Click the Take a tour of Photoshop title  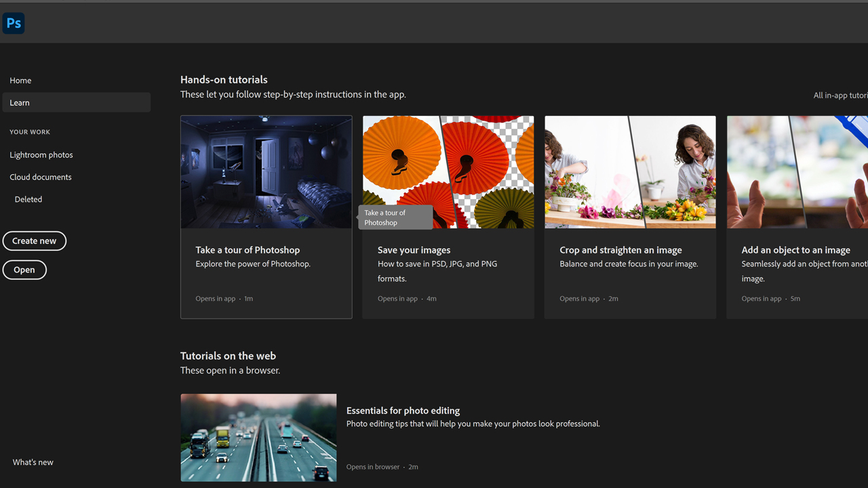pos(248,250)
